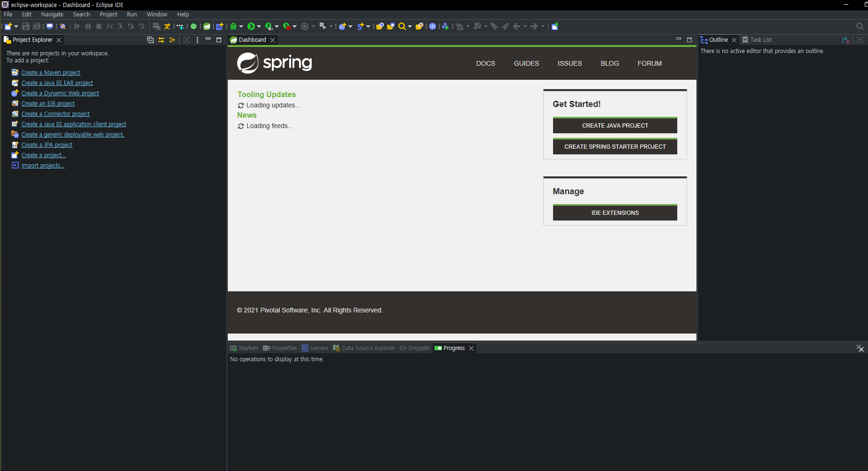
Task: Switch to the Servers tab
Action: pyautogui.click(x=315, y=348)
